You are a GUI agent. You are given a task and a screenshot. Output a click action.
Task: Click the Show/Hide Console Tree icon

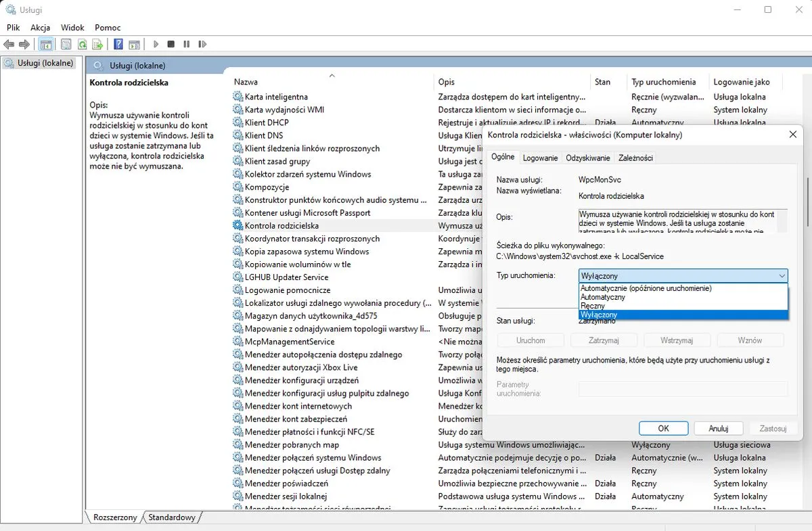(x=46, y=45)
